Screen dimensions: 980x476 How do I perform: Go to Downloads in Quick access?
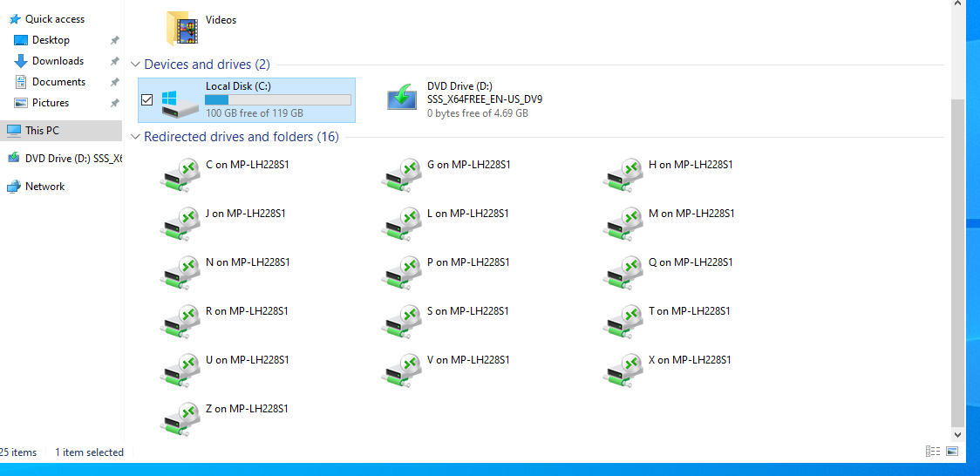(x=58, y=61)
